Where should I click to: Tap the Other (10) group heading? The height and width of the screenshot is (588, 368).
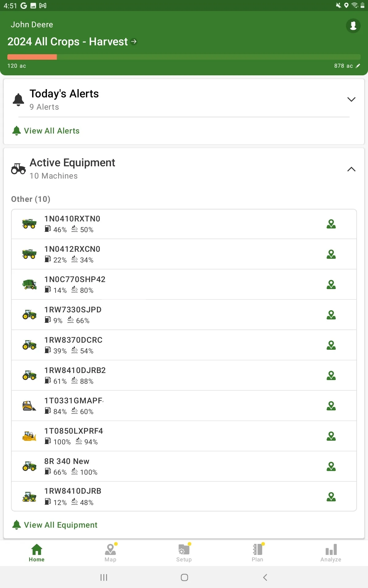[x=31, y=199]
